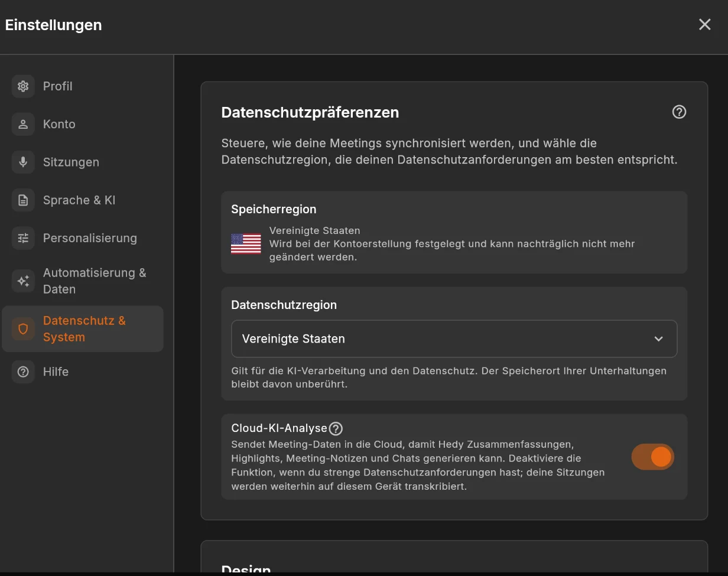Image resolution: width=728 pixels, height=576 pixels.
Task: Disable the Cloud-KI-Analyse toggle
Action: click(x=653, y=457)
